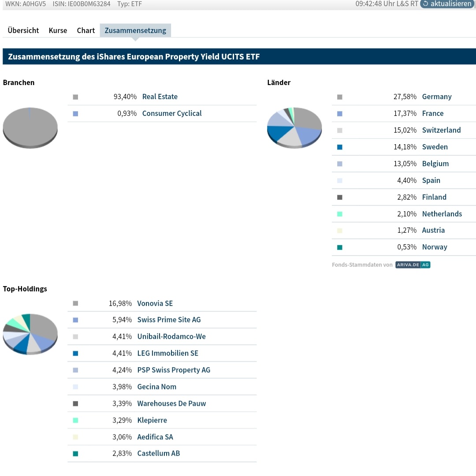This screenshot has height=476, width=476.
Task: Open the LEG Immobilien SE holding
Action: pyautogui.click(x=168, y=353)
